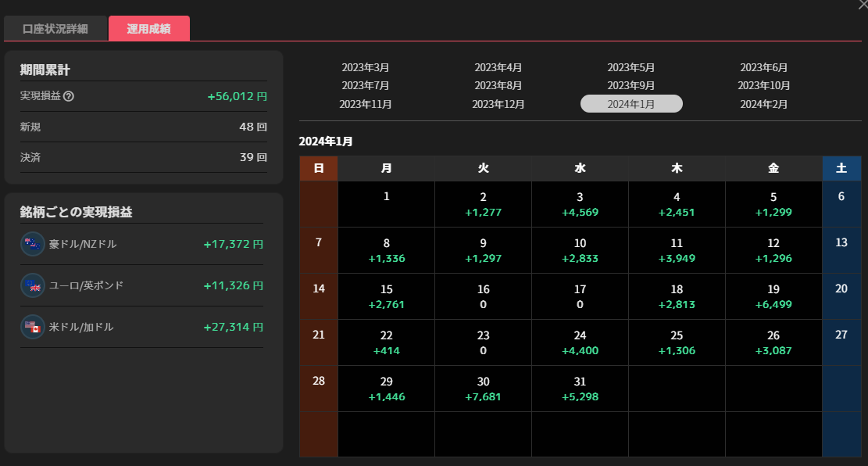This screenshot has width=868, height=466.
Task: Click calendar day 10 with +2,833
Action: (x=580, y=250)
